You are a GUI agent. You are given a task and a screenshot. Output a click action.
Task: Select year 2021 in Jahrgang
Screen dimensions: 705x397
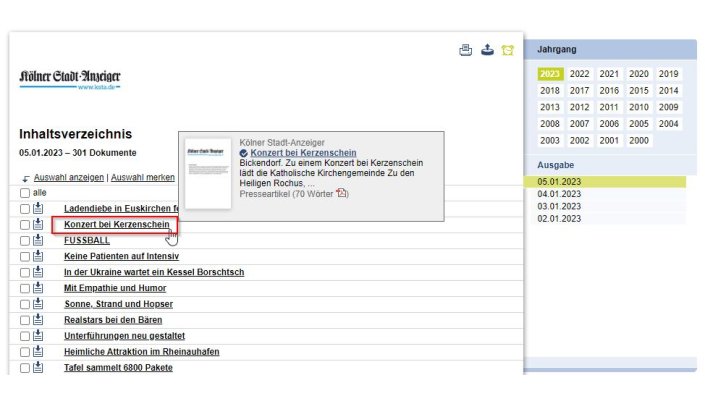pos(609,74)
